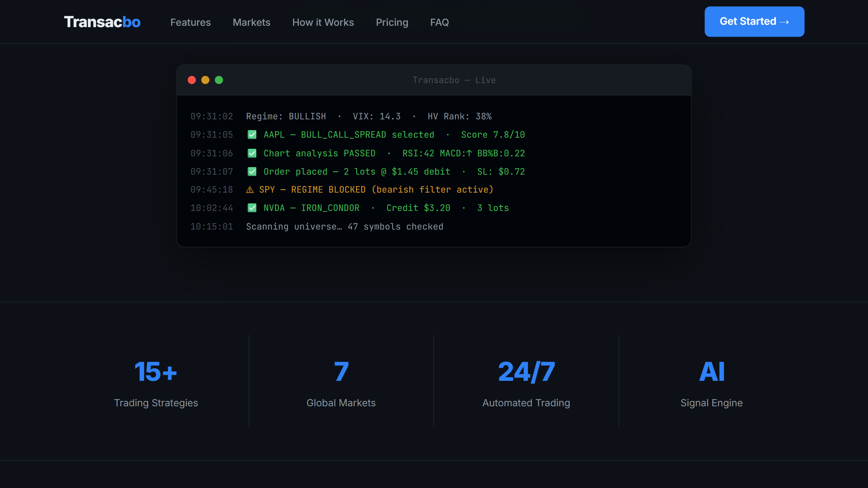This screenshot has width=868, height=488.
Task: Click the 3 lots text
Action: [x=493, y=208]
